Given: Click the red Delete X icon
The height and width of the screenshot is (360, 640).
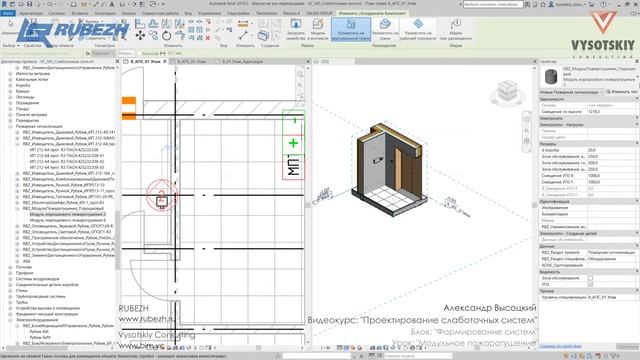Looking at the screenshot, I should [x=208, y=38].
